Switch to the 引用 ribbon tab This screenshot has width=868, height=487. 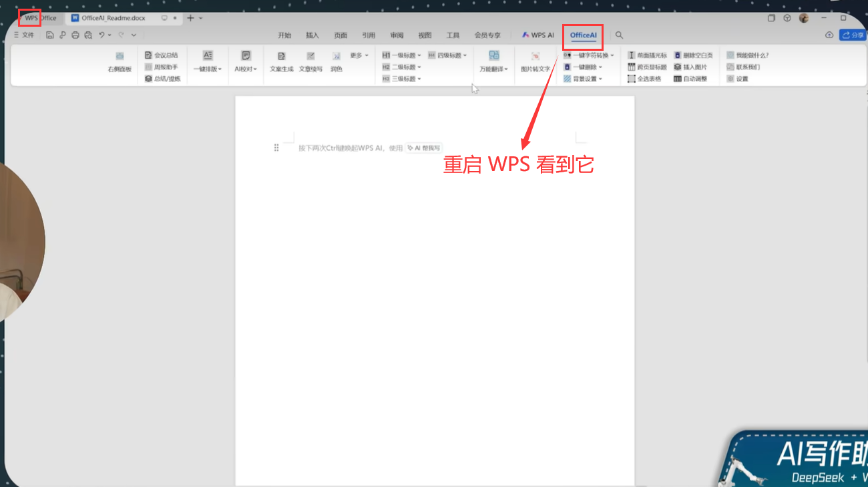point(369,35)
